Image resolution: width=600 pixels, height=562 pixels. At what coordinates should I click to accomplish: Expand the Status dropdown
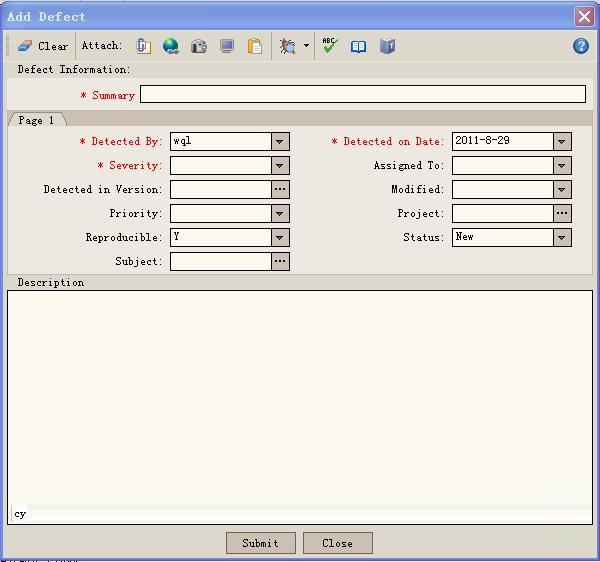(562, 238)
